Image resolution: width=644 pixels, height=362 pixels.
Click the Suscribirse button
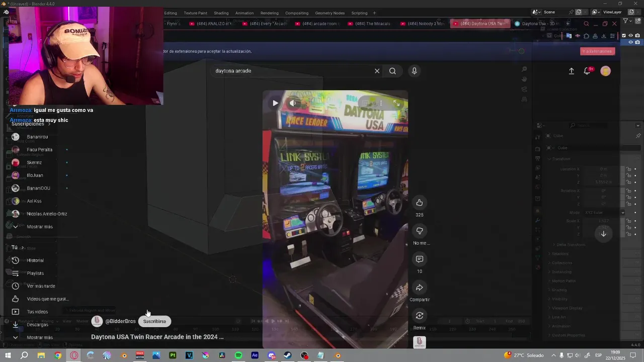tap(154, 321)
